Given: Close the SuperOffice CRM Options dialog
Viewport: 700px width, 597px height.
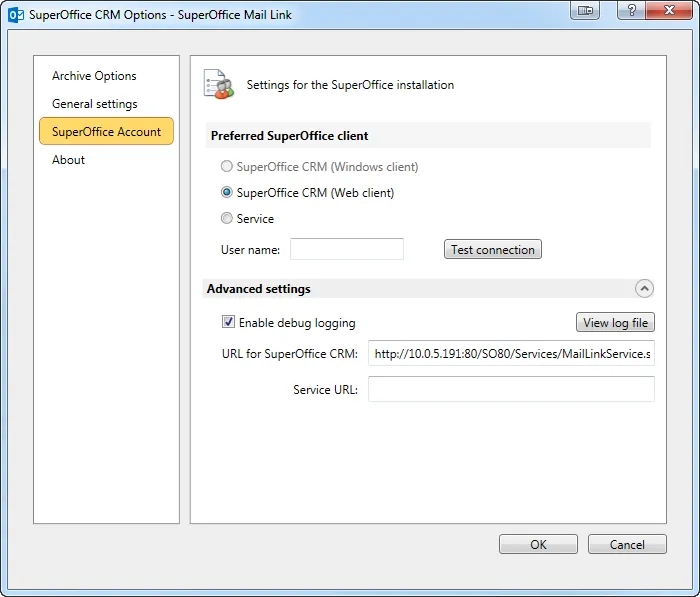Looking at the screenshot, I should point(670,10).
